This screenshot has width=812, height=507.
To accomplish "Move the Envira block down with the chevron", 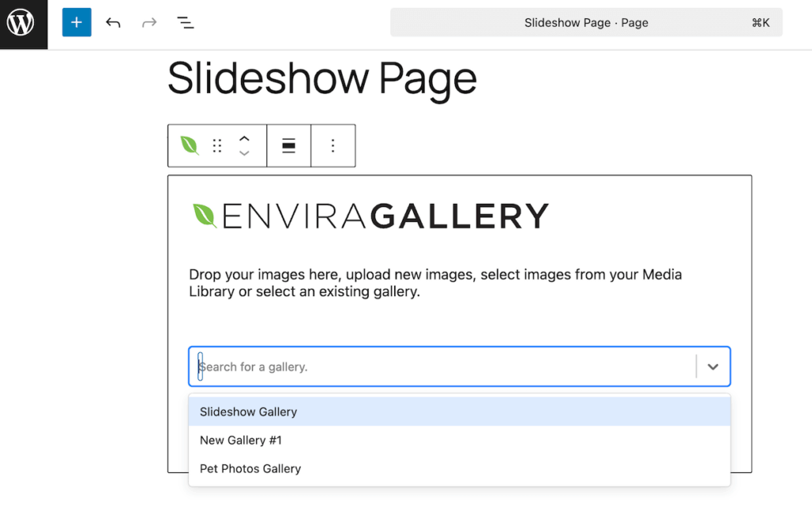I will coord(244,152).
